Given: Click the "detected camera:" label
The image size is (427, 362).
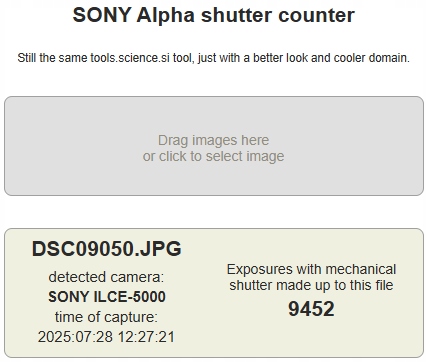Looking at the screenshot, I should pyautogui.click(x=106, y=277).
